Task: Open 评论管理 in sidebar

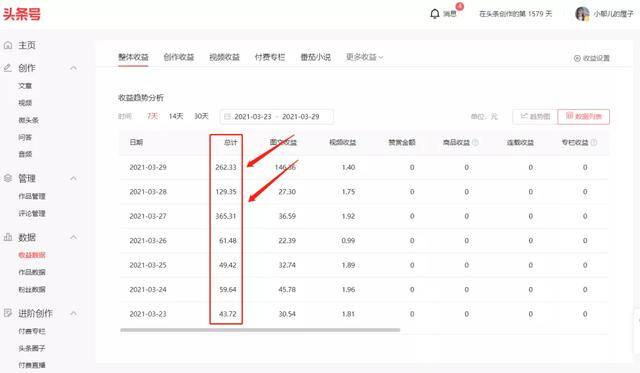Action: point(32,213)
